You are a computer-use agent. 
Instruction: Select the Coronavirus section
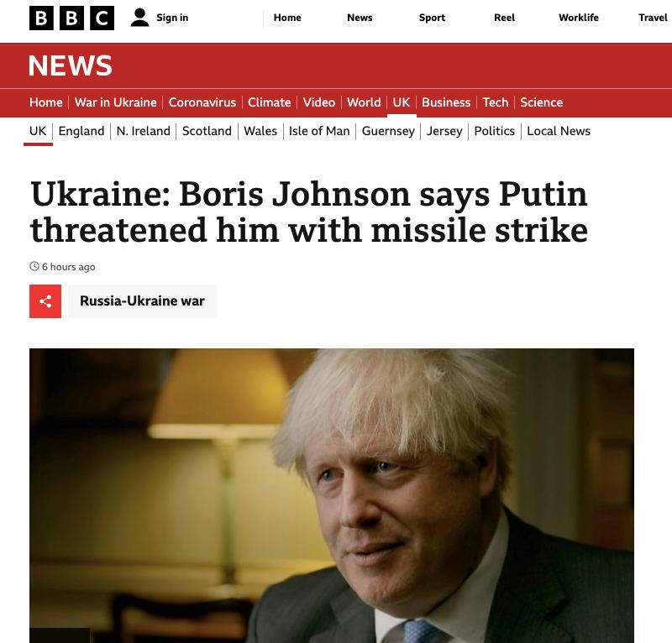(202, 102)
